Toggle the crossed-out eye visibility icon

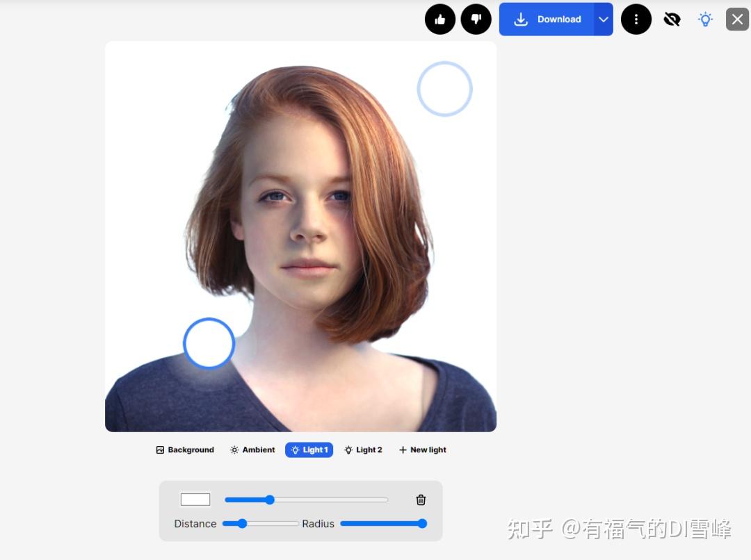click(672, 19)
